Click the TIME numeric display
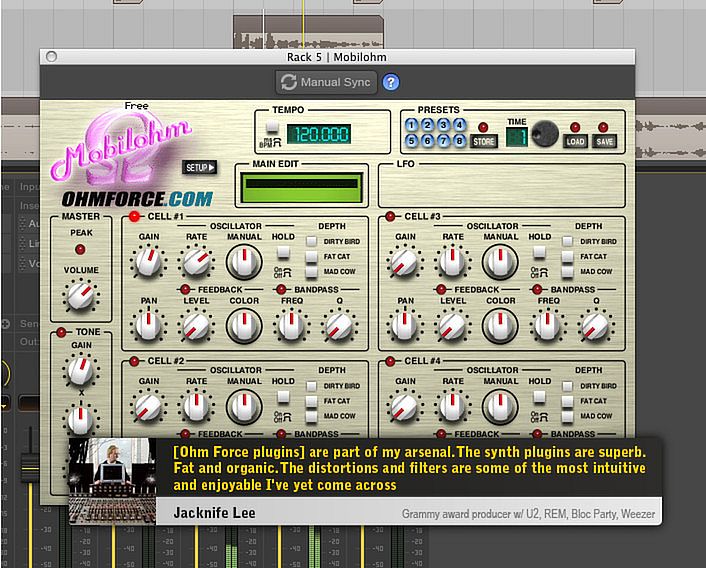706x568 pixels. tap(517, 137)
